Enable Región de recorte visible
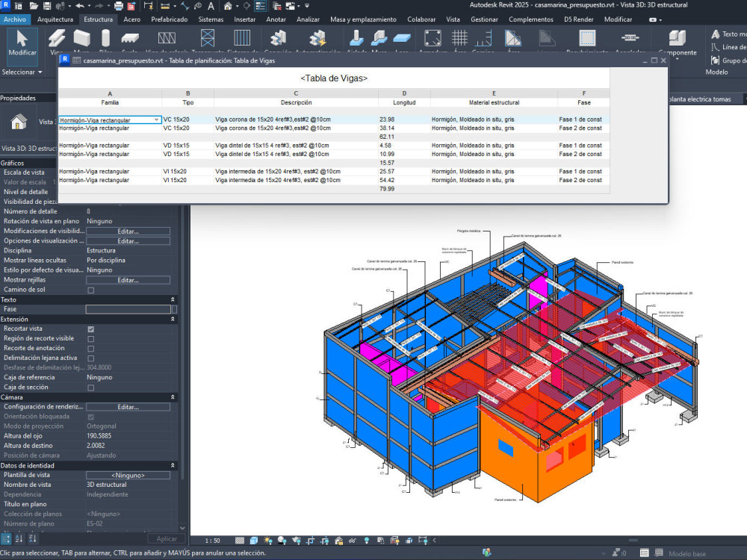This screenshot has width=747, height=560. coord(90,338)
